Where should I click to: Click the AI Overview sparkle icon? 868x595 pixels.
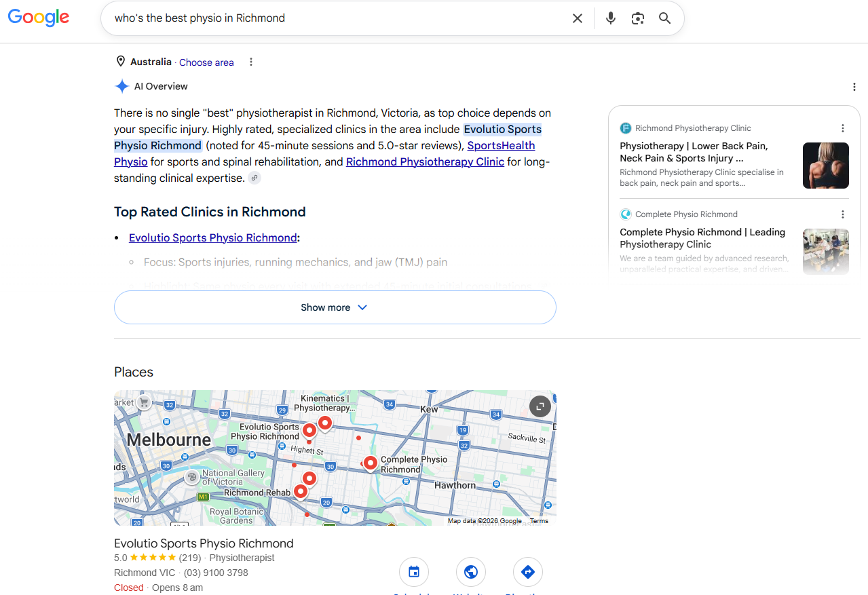[122, 86]
